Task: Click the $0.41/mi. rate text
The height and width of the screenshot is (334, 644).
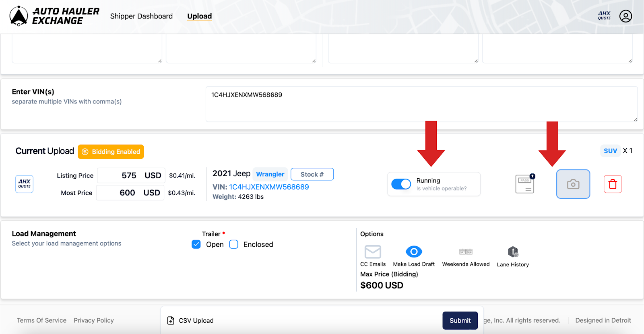Action: [x=182, y=175]
